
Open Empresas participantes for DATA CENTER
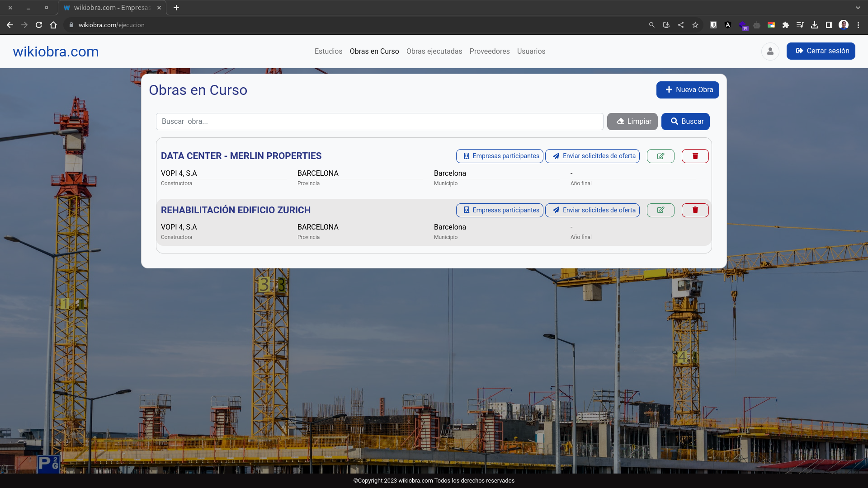pos(500,156)
